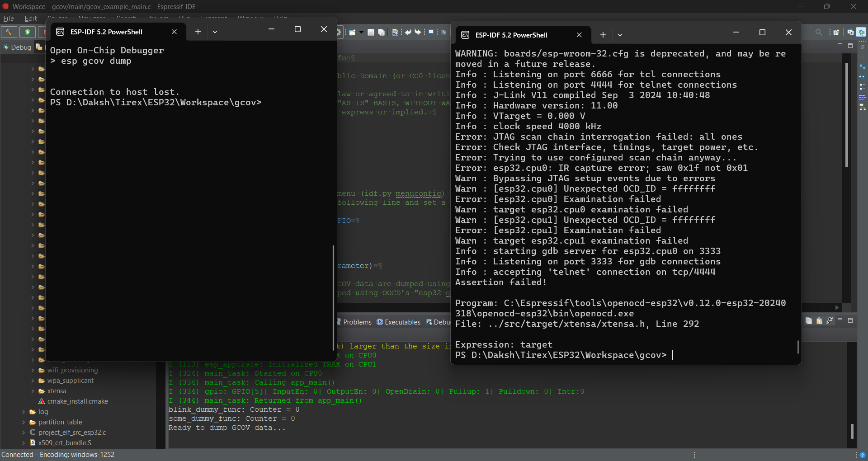The height and width of the screenshot is (461, 868).
Task: Close the right PowerShell tab
Action: coord(579,35)
